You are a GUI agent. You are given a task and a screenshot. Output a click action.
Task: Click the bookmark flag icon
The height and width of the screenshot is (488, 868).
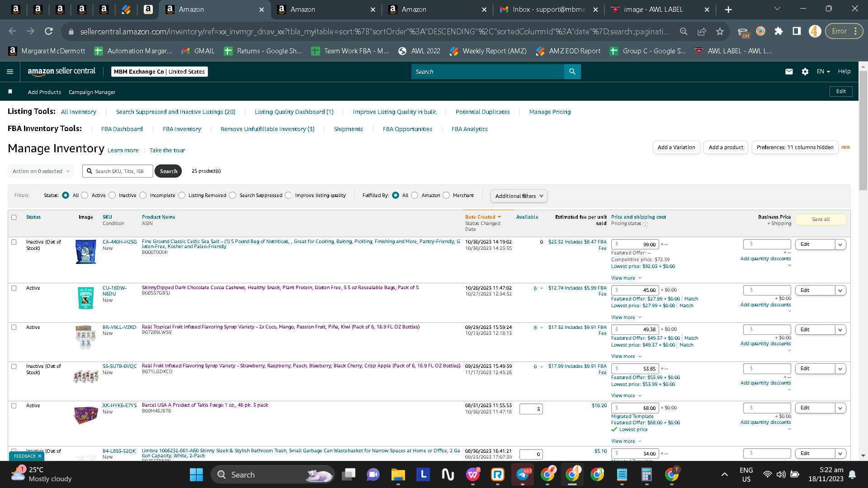[10, 92]
